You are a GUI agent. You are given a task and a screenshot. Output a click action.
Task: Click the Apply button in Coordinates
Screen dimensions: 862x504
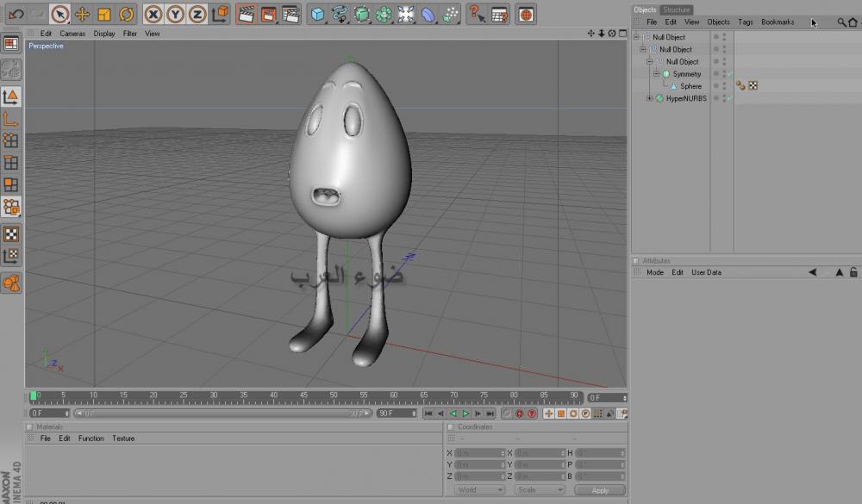(600, 490)
